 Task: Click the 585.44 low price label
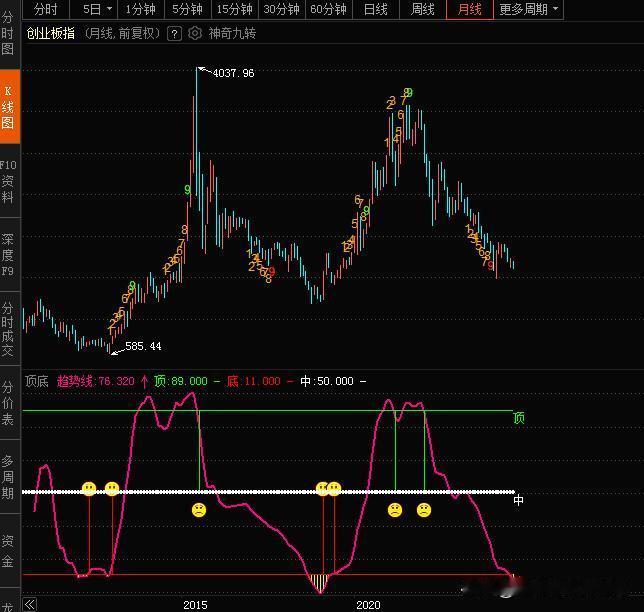pos(143,346)
